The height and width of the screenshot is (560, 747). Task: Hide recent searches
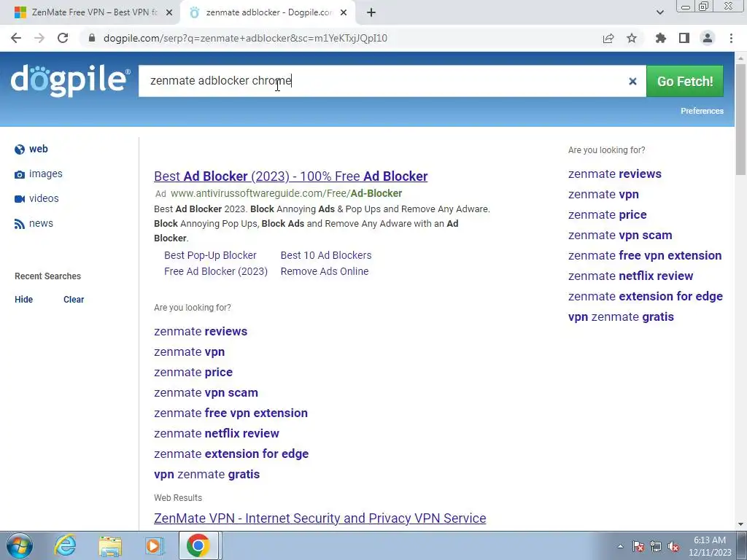24,300
